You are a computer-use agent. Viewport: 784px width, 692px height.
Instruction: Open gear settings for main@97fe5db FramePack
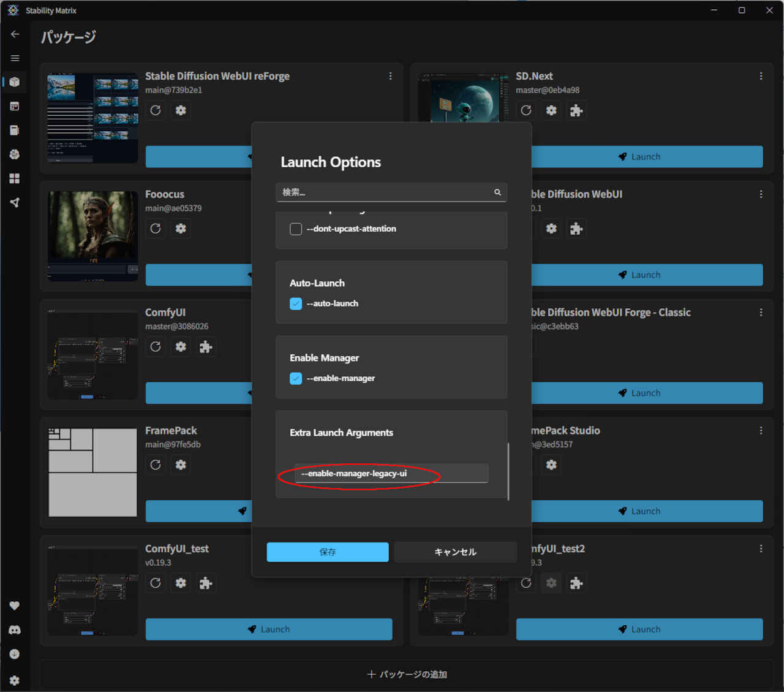(x=181, y=465)
